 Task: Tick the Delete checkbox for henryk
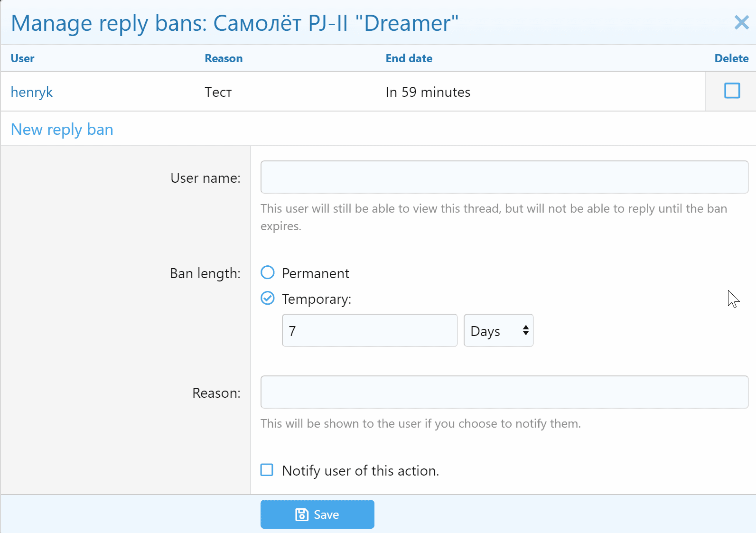click(732, 91)
